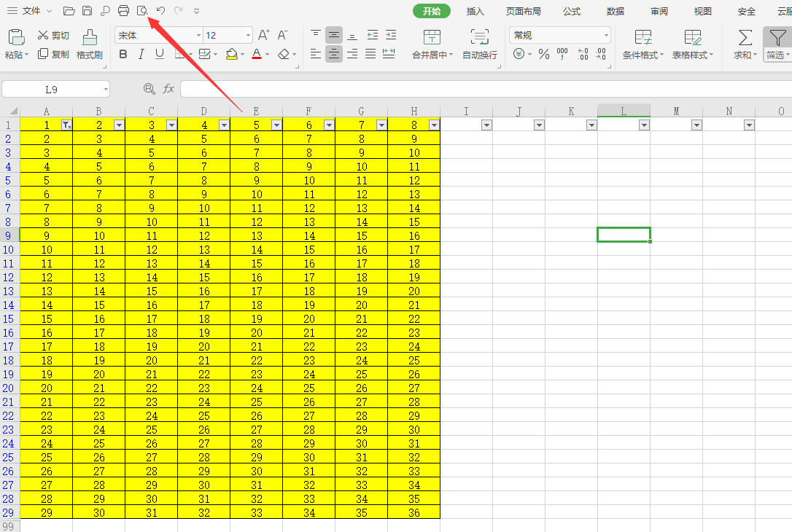Click the formula bar input field
792x532 pixels.
486,90
